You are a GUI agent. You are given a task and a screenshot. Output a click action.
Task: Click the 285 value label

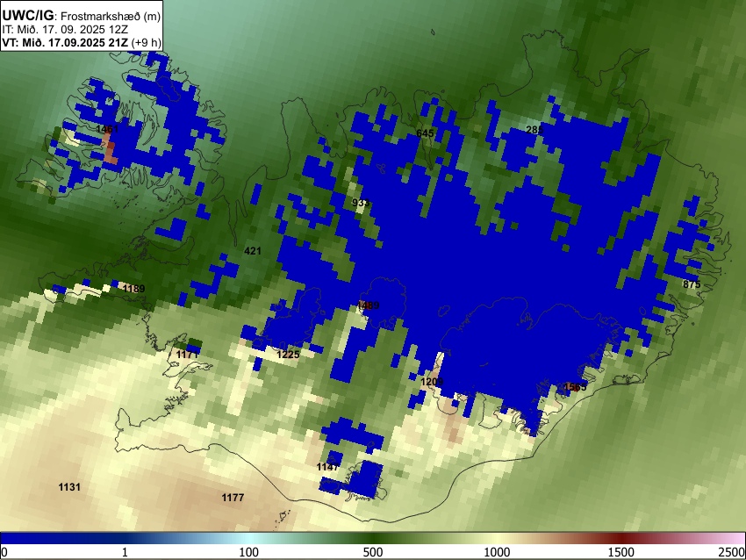tap(534, 130)
